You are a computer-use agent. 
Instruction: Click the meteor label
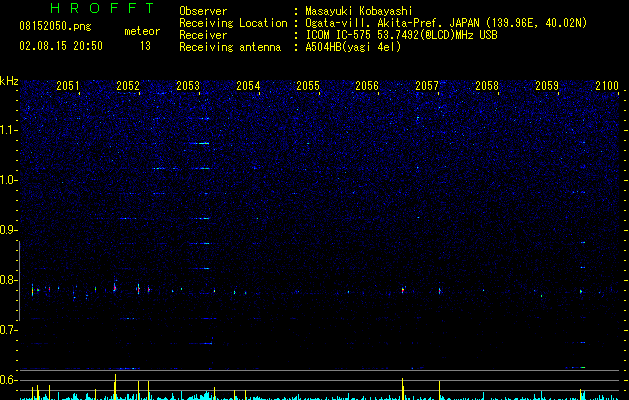pyautogui.click(x=142, y=31)
